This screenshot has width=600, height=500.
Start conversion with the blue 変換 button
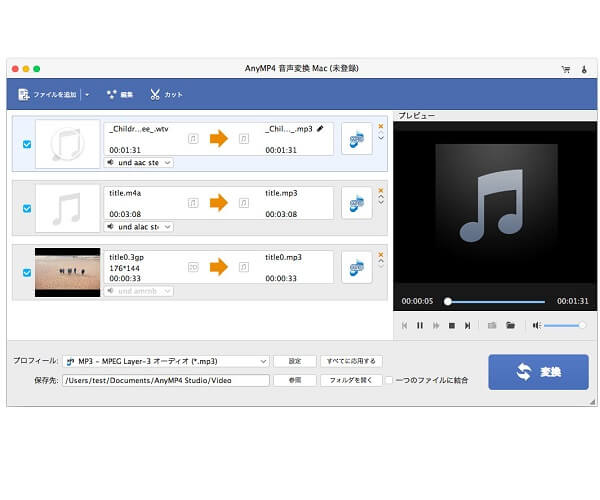pos(538,372)
